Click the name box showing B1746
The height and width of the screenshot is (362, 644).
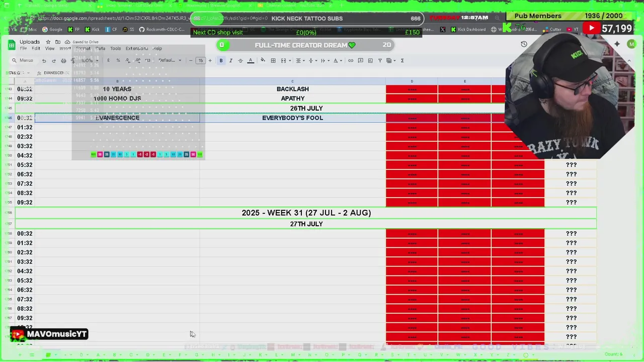18,73
